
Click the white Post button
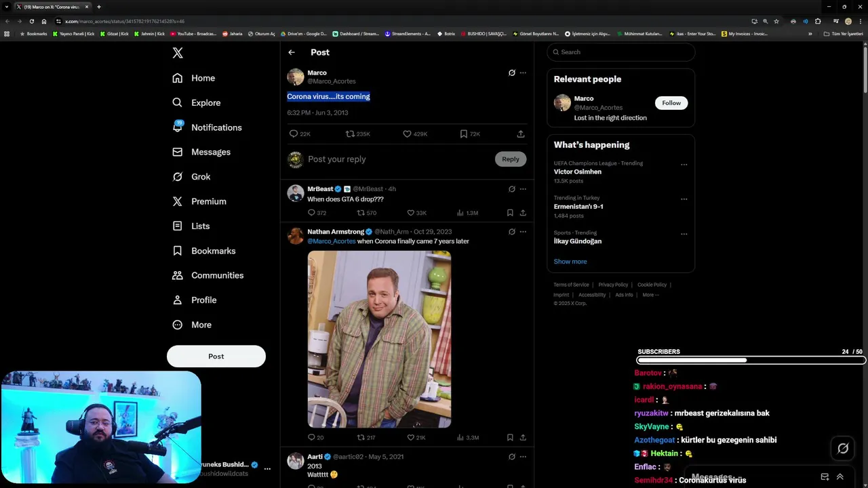(216, 357)
